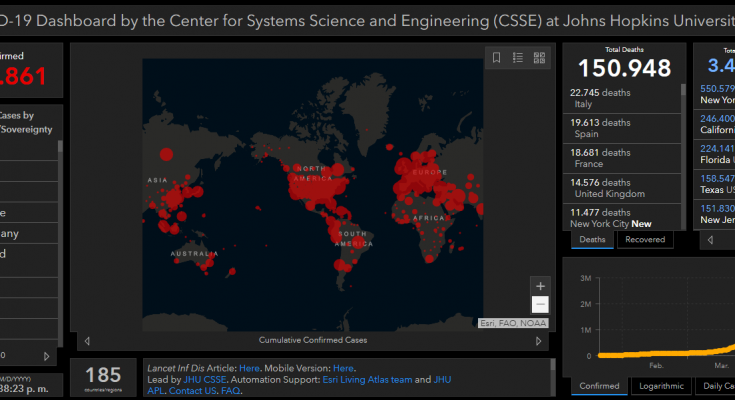Go to previous map view arrow
The width and height of the screenshot is (735, 400).
coord(87,341)
